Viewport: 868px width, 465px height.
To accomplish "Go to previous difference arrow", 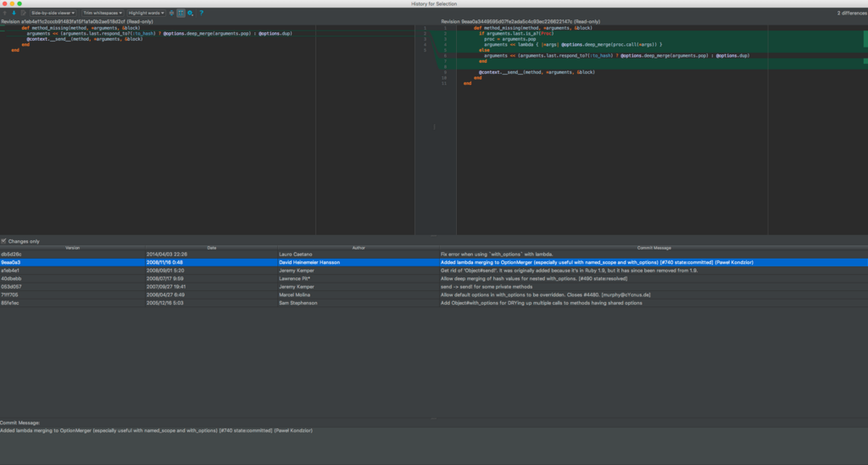I will click(x=5, y=13).
